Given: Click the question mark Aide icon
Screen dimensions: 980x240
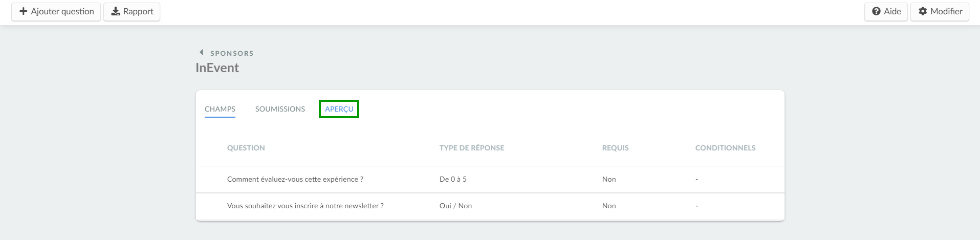Looking at the screenshot, I should 876,11.
